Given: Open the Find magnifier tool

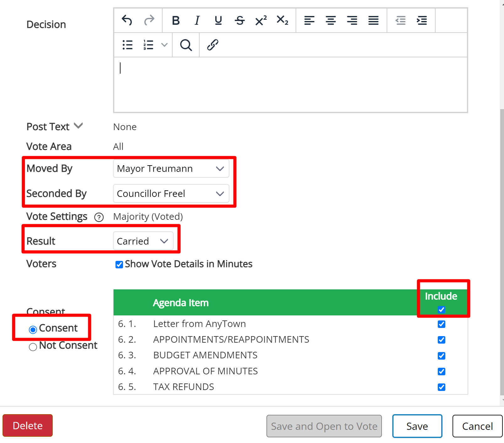Looking at the screenshot, I should click(186, 45).
